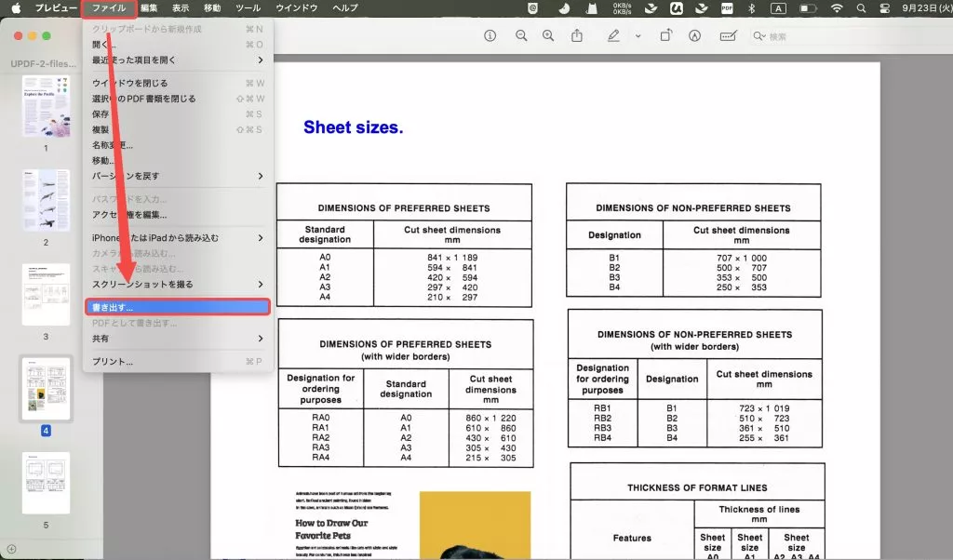Open the プレビュー application menu
This screenshot has height=560, width=953.
[x=56, y=7]
